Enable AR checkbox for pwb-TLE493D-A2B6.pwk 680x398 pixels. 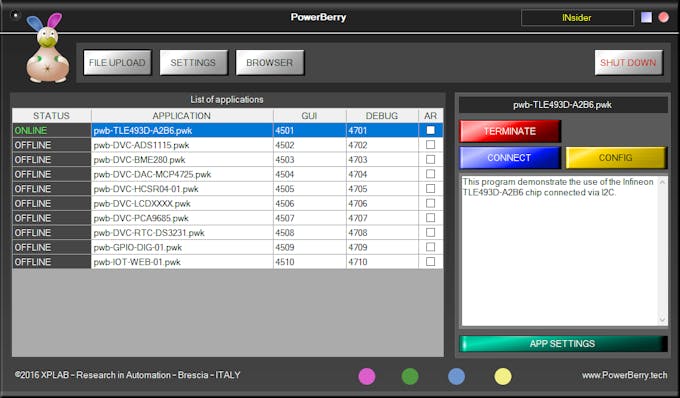tap(430, 130)
